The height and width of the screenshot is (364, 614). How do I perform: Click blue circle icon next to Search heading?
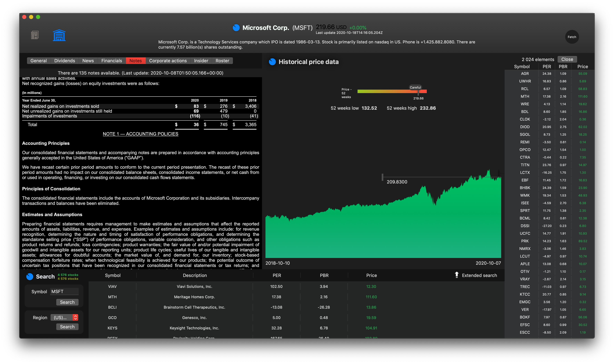(x=30, y=277)
